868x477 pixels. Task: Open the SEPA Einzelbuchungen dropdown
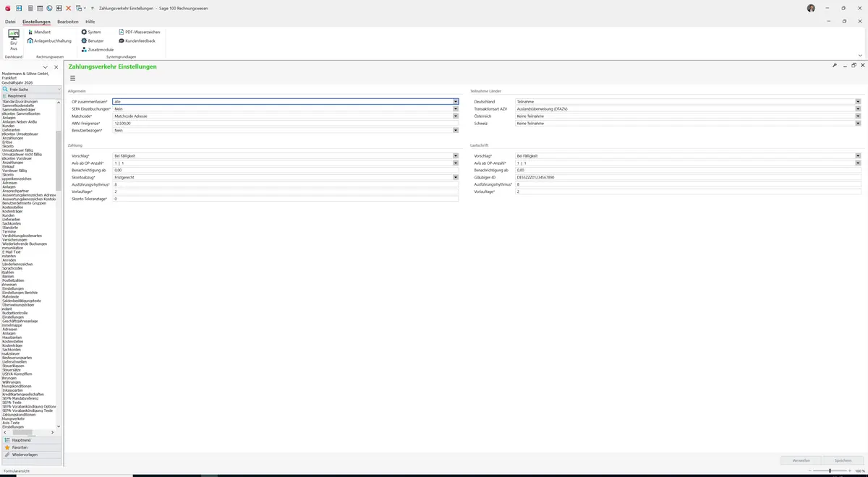[456, 108]
